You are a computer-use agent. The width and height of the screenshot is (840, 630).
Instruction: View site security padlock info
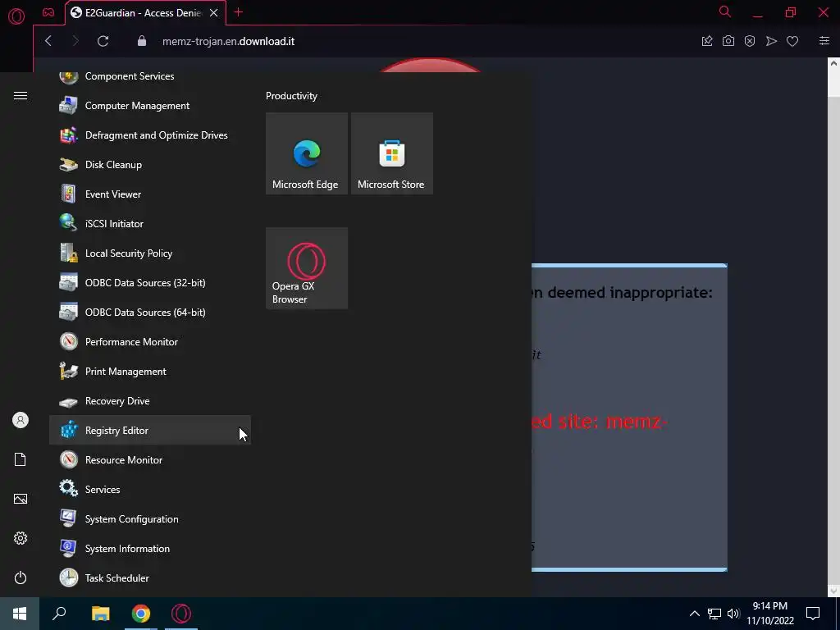point(142,41)
